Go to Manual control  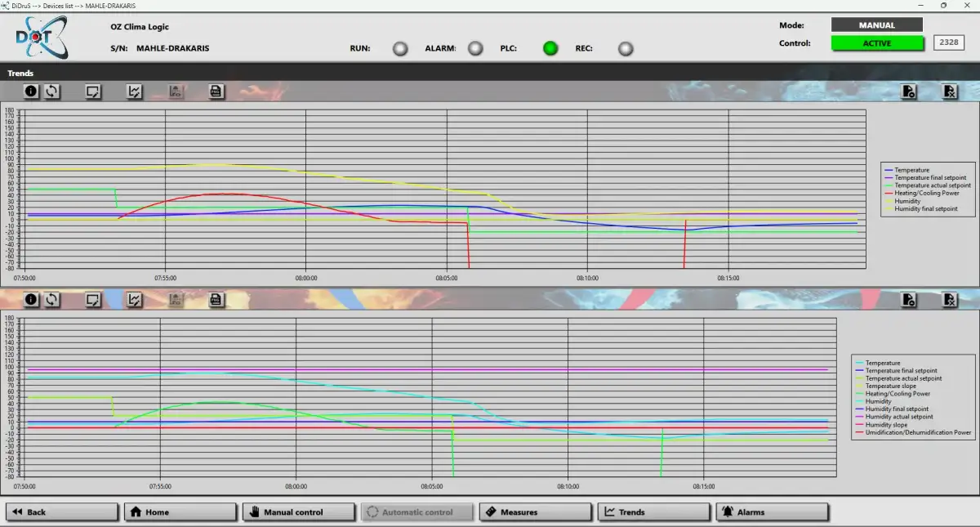click(297, 512)
